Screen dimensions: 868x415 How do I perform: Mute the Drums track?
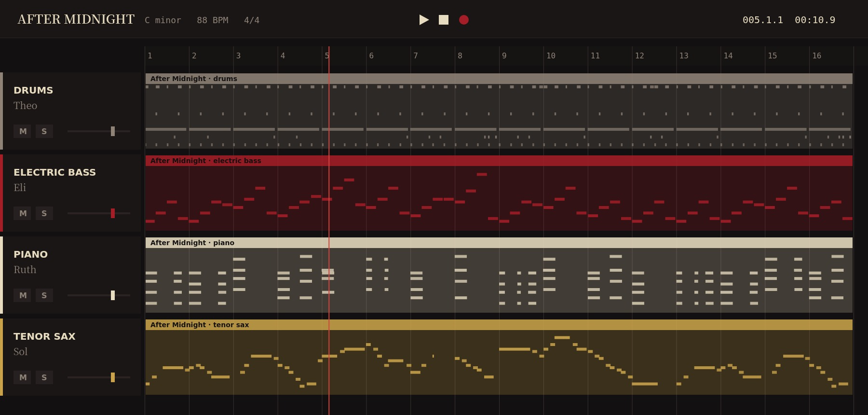coord(23,131)
